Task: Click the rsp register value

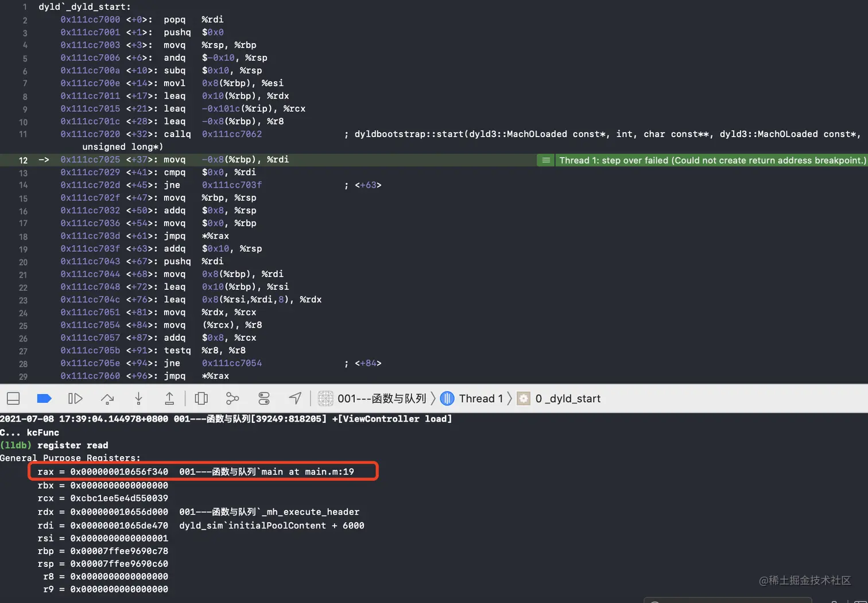Action: coord(119,563)
